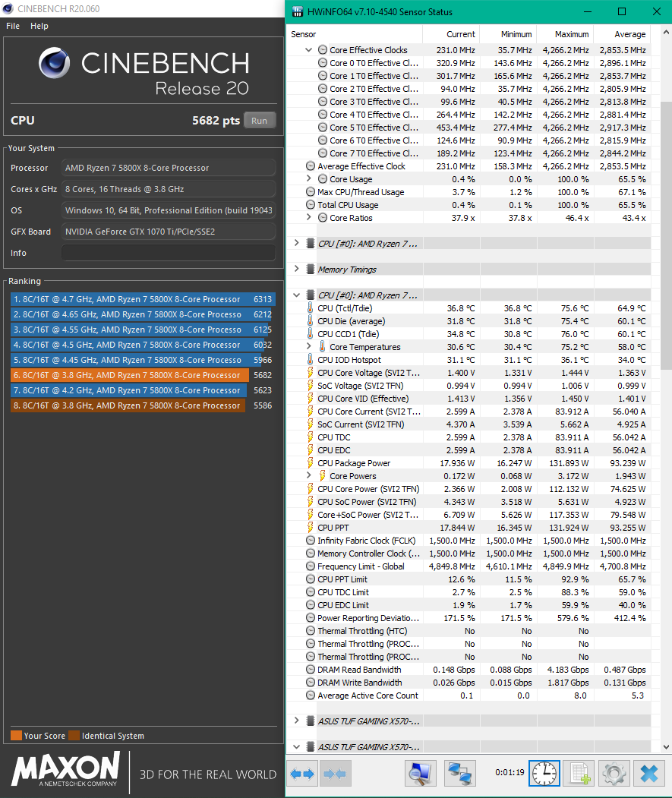
Task: Click the Total CPU Usage sensor icon
Action: [x=310, y=204]
